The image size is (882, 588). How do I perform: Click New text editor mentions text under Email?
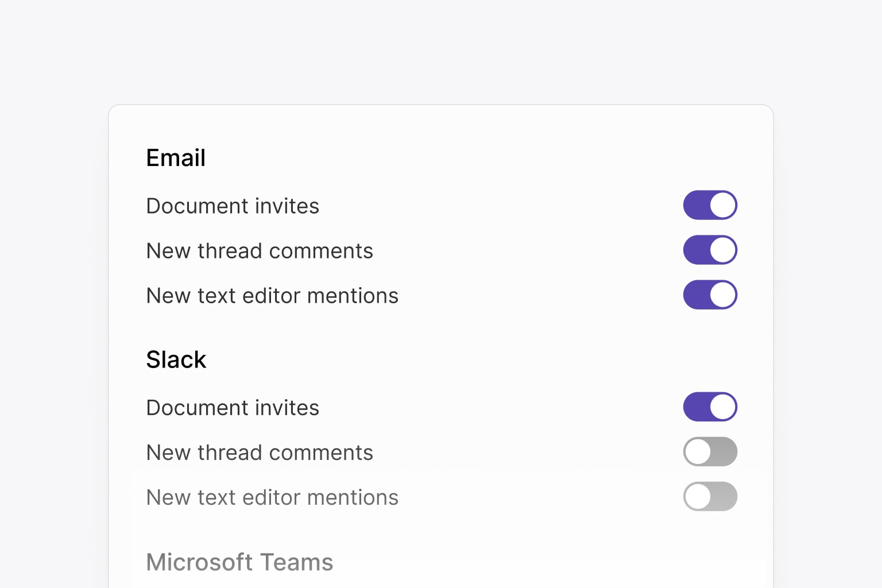click(272, 296)
